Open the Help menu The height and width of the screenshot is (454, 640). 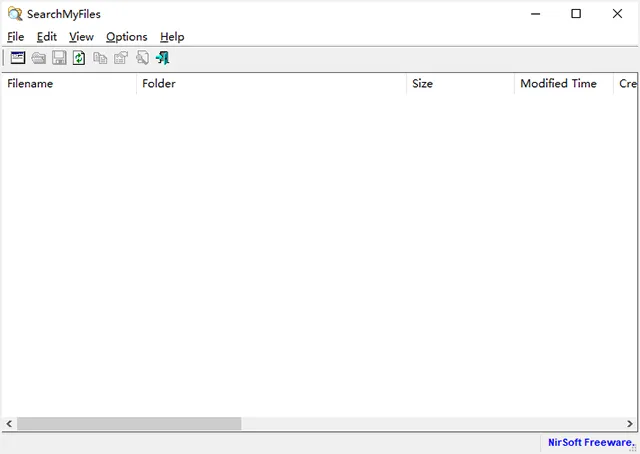pos(172,37)
